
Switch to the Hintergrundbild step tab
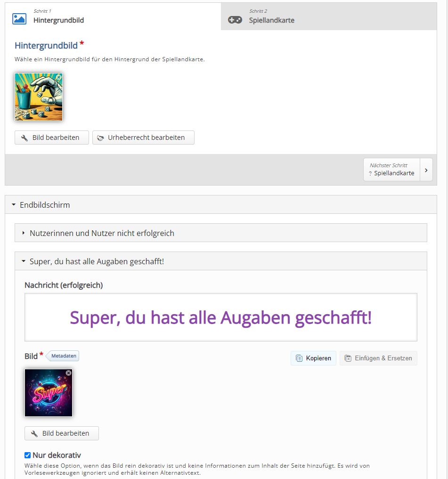[113, 16]
